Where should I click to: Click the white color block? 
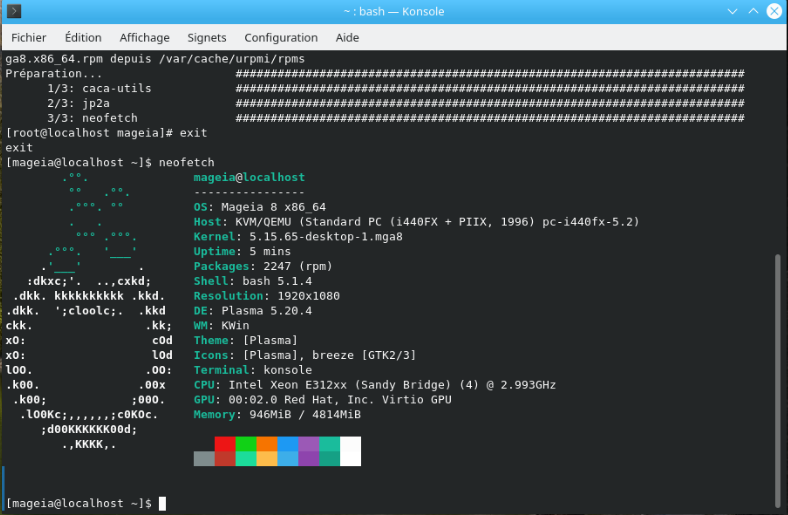pyautogui.click(x=350, y=451)
